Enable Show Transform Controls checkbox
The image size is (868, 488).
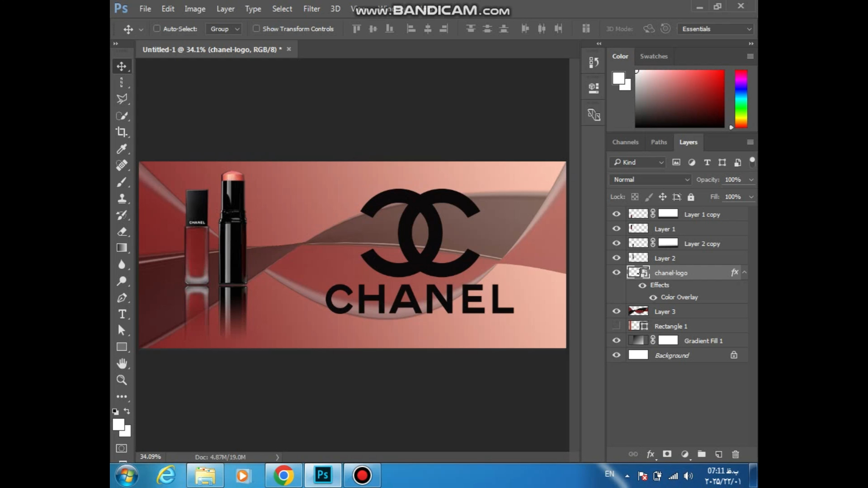[x=256, y=28]
